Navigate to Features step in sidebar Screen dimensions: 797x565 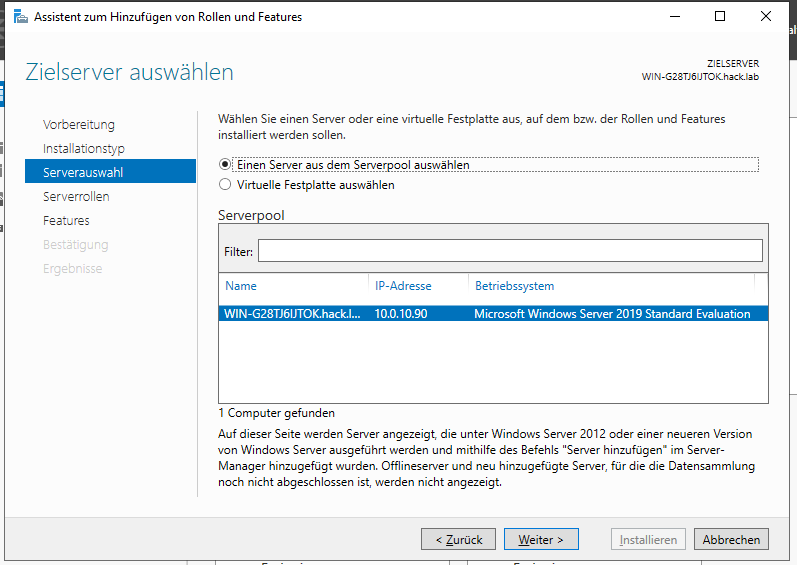[x=66, y=221]
